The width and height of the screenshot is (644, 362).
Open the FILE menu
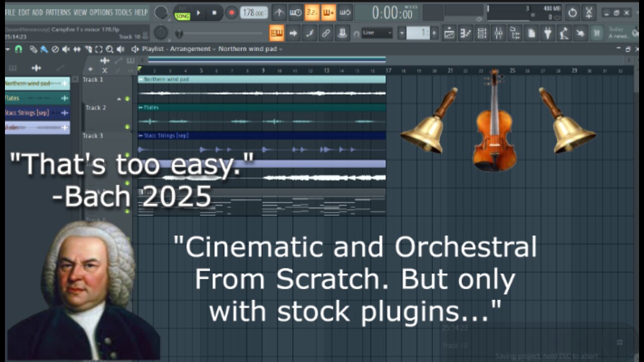pos(10,12)
